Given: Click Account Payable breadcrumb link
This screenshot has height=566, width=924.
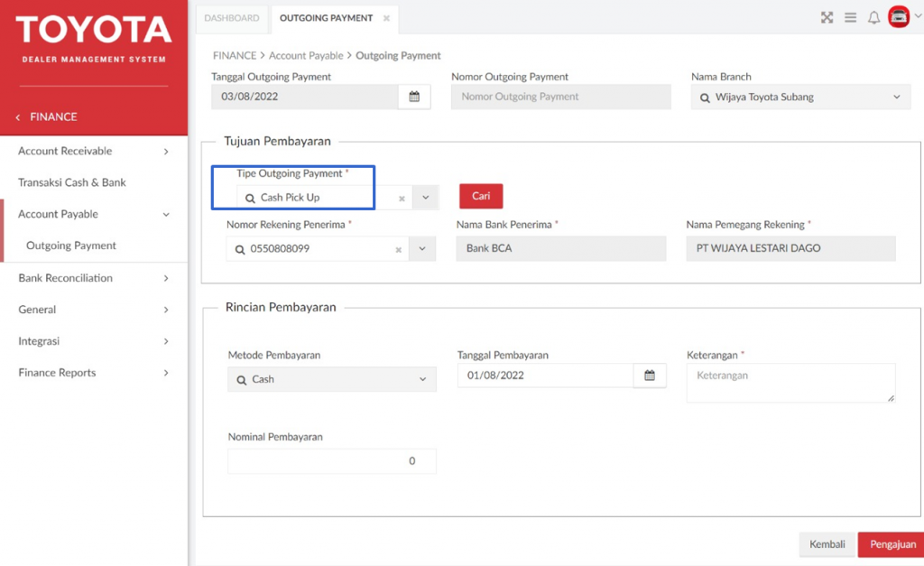Looking at the screenshot, I should pos(306,55).
